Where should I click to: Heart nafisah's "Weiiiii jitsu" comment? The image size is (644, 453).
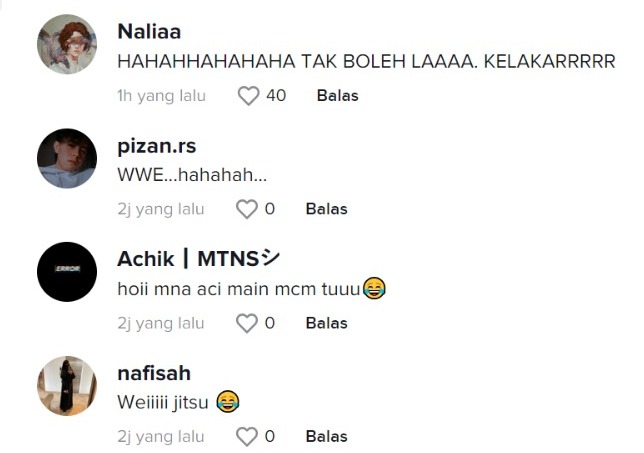click(246, 436)
